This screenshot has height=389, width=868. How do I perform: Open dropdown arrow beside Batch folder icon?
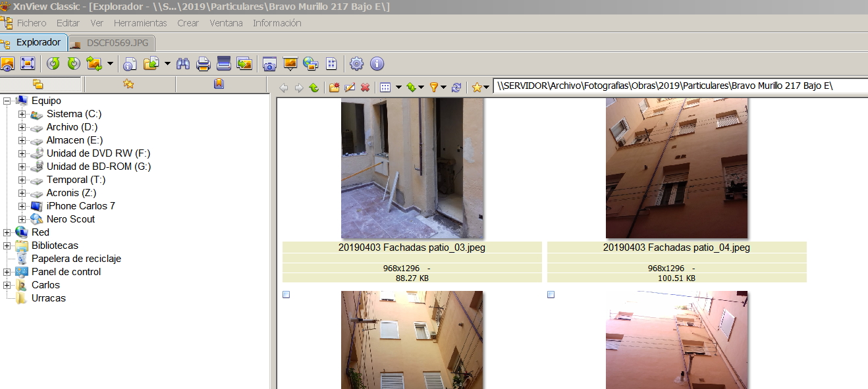pyautogui.click(x=167, y=64)
